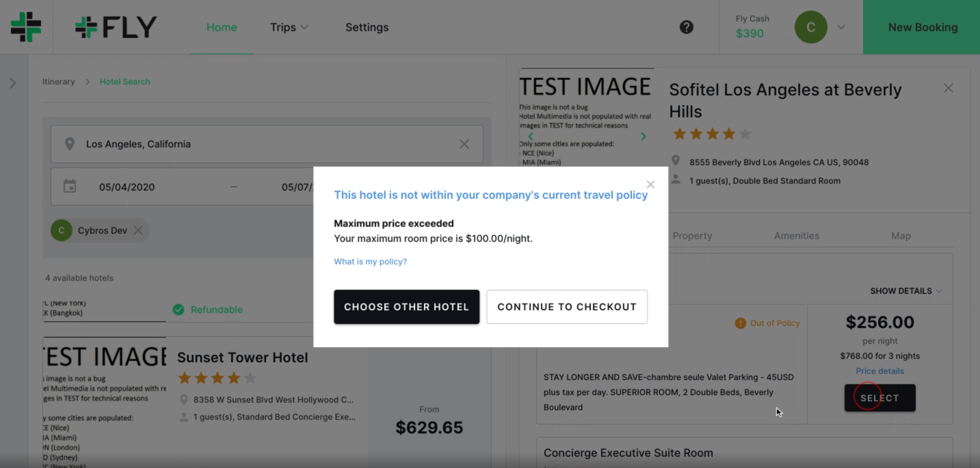Expand the left sidebar chevron
Viewport: 980px width, 468px height.
tap(13, 83)
